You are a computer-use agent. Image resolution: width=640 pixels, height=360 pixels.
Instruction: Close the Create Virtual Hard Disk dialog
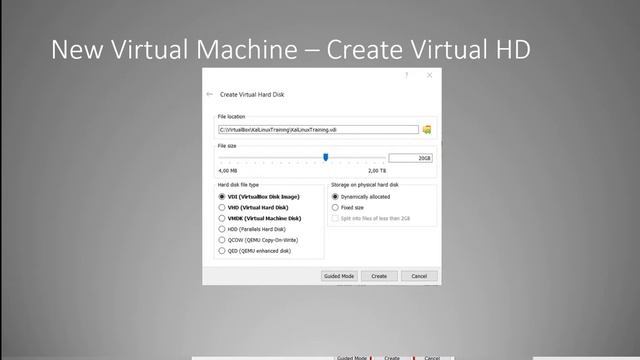pos(429,75)
